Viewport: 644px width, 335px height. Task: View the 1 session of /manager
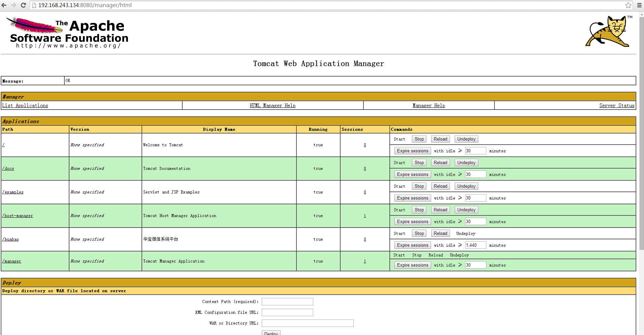[365, 261]
